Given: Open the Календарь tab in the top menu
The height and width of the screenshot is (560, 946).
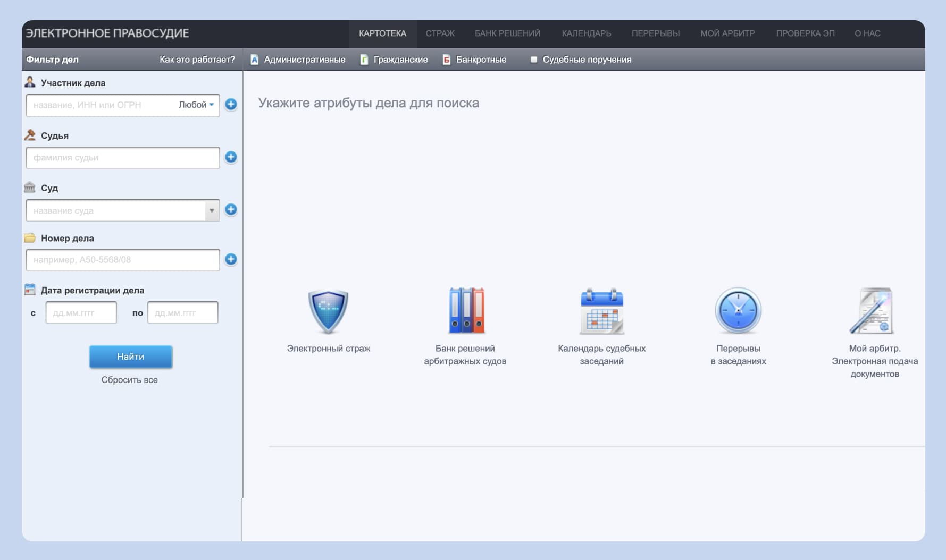Looking at the screenshot, I should click(586, 33).
